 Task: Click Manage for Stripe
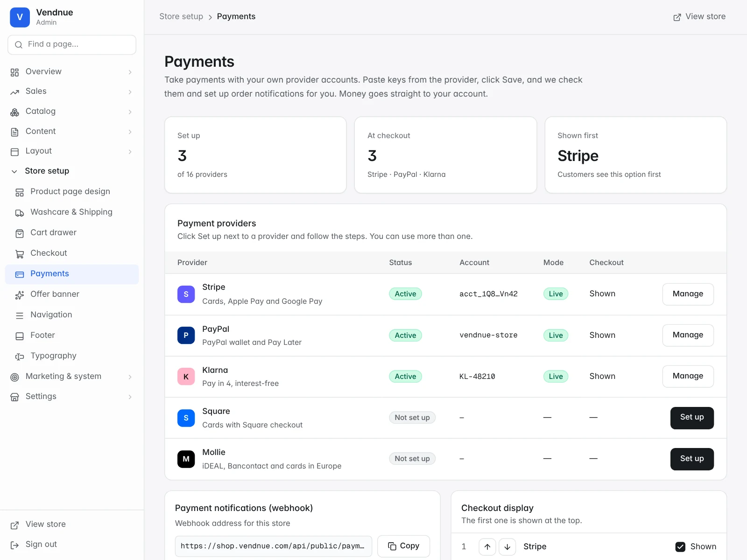pyautogui.click(x=688, y=294)
